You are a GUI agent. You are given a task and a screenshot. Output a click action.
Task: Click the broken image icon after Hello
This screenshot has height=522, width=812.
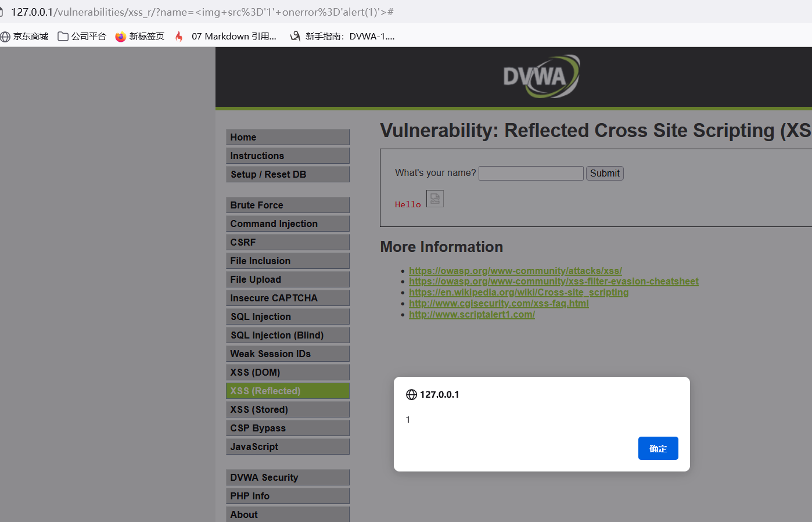click(435, 199)
